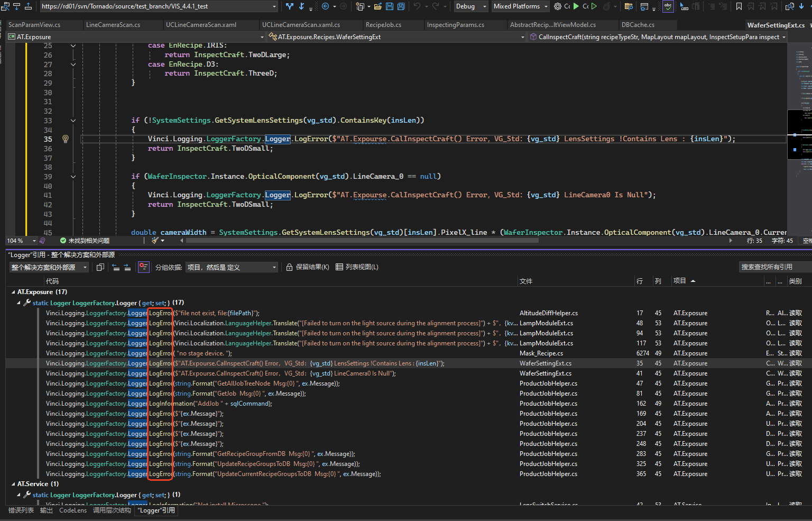
Task: Click the Save All toolbar icon
Action: click(x=401, y=6)
